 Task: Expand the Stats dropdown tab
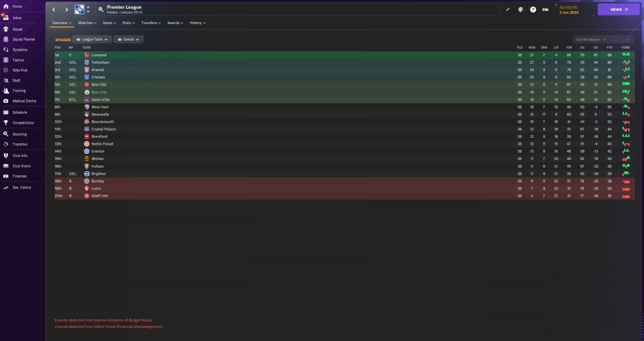[x=129, y=23]
